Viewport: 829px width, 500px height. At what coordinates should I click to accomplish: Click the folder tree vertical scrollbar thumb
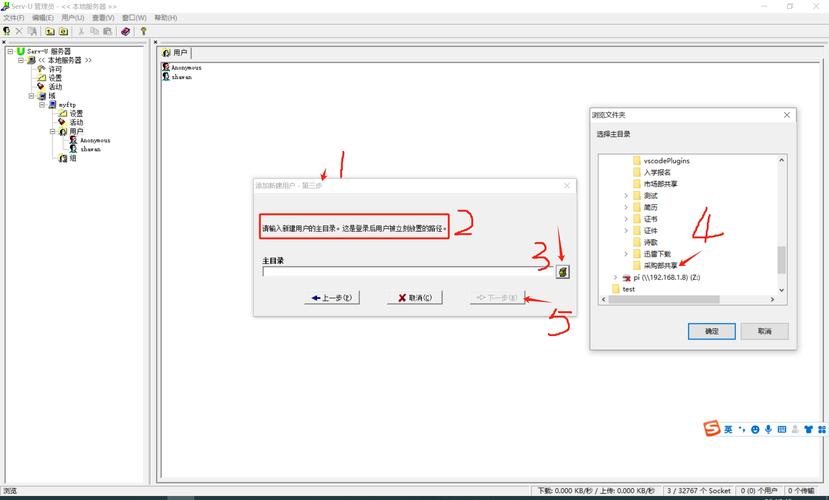781,259
